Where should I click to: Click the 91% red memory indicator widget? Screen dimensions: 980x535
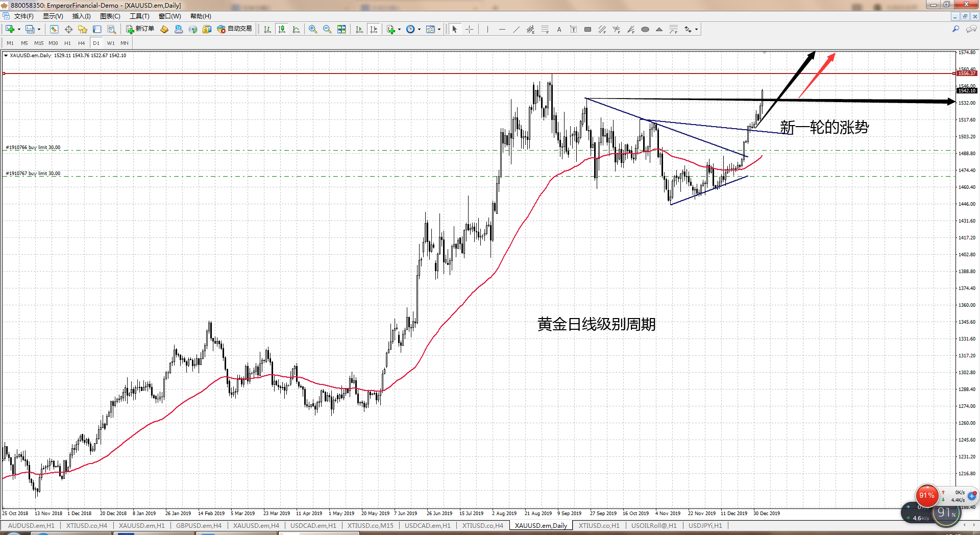[x=926, y=495]
